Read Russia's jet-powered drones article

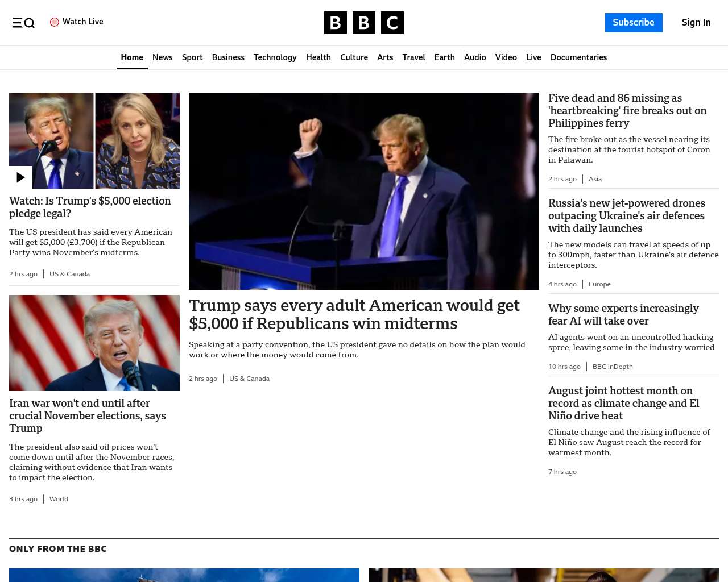pos(626,216)
